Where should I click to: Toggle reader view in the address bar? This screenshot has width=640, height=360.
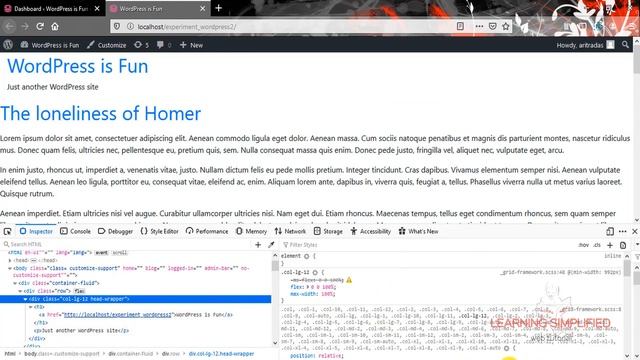tap(460, 26)
